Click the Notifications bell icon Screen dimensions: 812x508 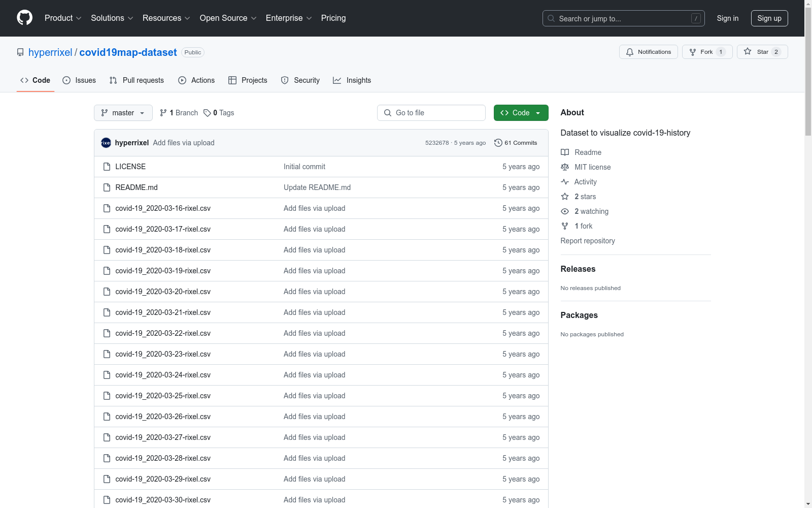point(630,52)
